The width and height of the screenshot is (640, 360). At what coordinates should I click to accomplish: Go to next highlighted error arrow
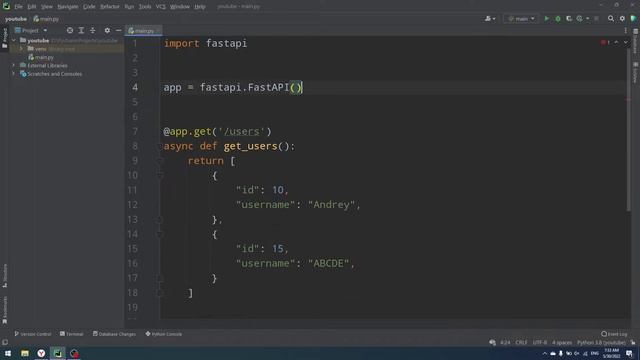[x=625, y=42]
